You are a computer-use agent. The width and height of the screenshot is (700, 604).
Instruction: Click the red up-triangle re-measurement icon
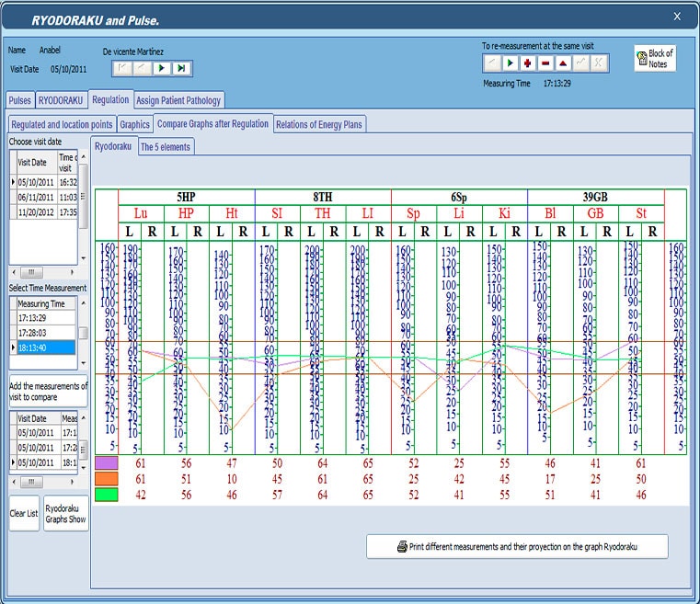point(562,63)
